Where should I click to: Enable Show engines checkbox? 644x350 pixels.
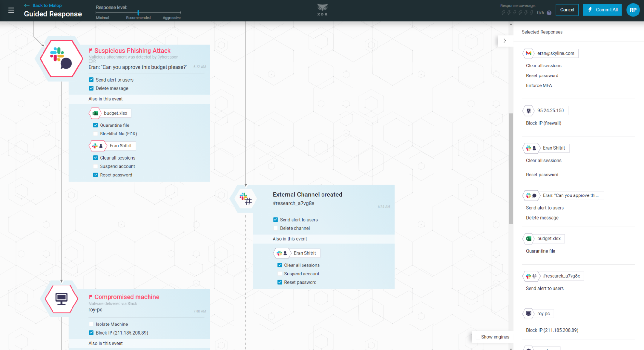click(x=478, y=337)
